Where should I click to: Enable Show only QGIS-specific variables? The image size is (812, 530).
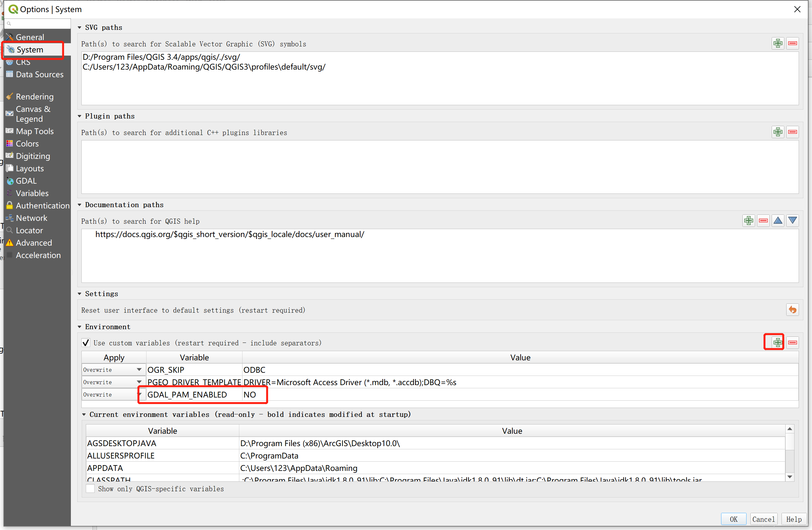(90, 489)
